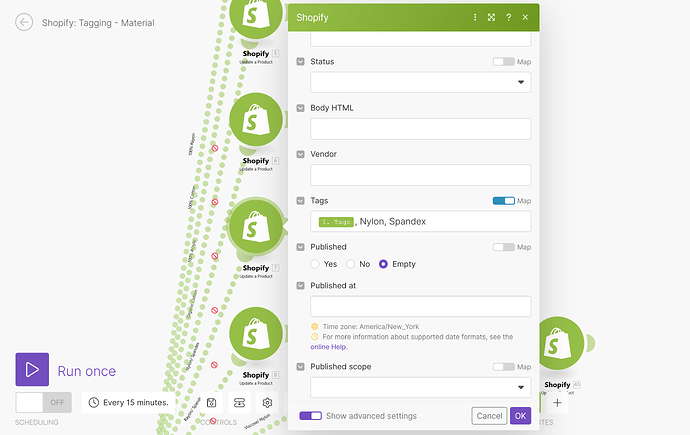
Task: Click the Run once play button
Action: [x=32, y=369]
